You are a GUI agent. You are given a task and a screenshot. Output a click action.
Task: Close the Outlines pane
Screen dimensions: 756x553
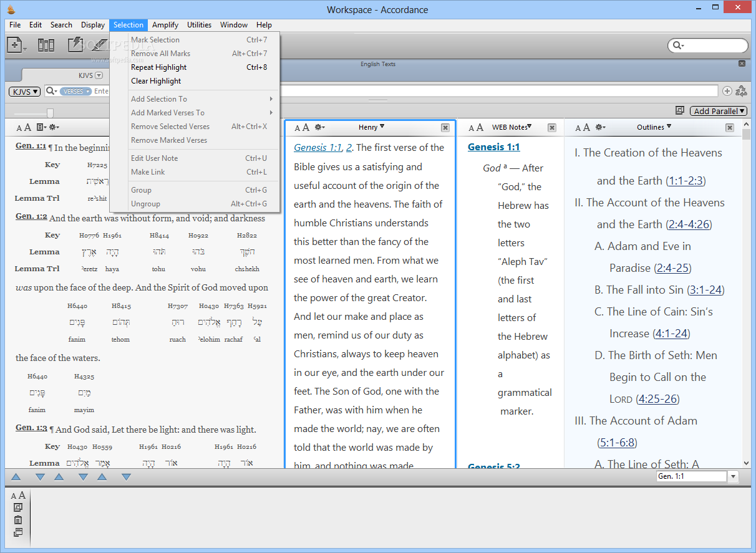point(730,128)
